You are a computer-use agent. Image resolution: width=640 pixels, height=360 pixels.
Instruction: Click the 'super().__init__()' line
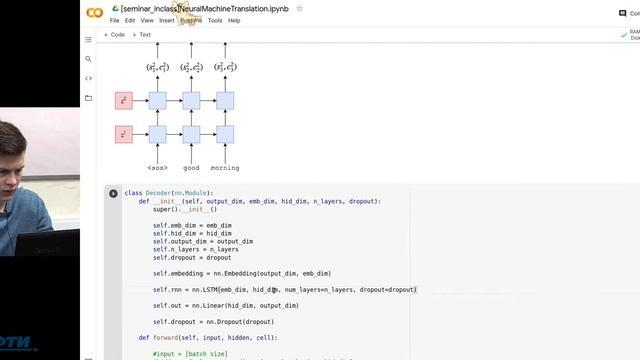click(x=185, y=209)
